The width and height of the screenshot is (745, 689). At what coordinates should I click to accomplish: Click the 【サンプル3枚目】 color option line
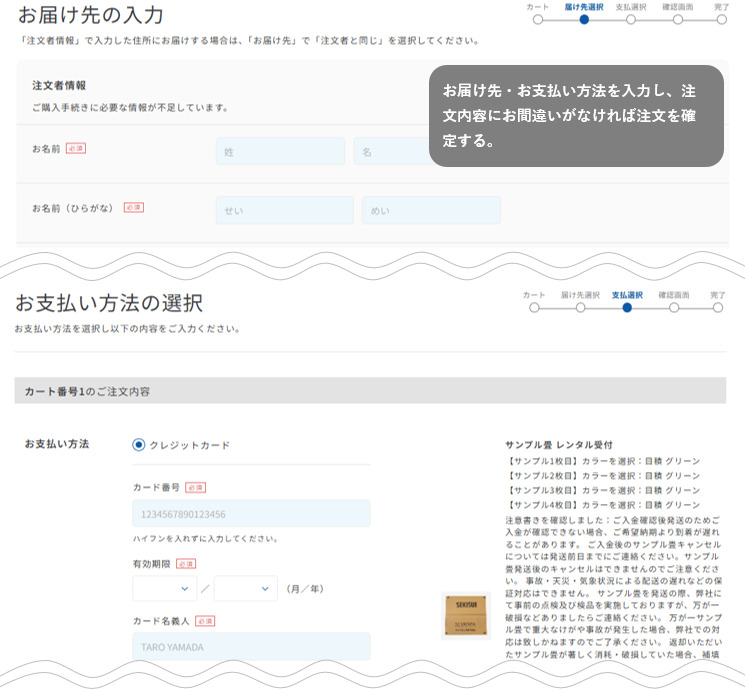[602, 490]
